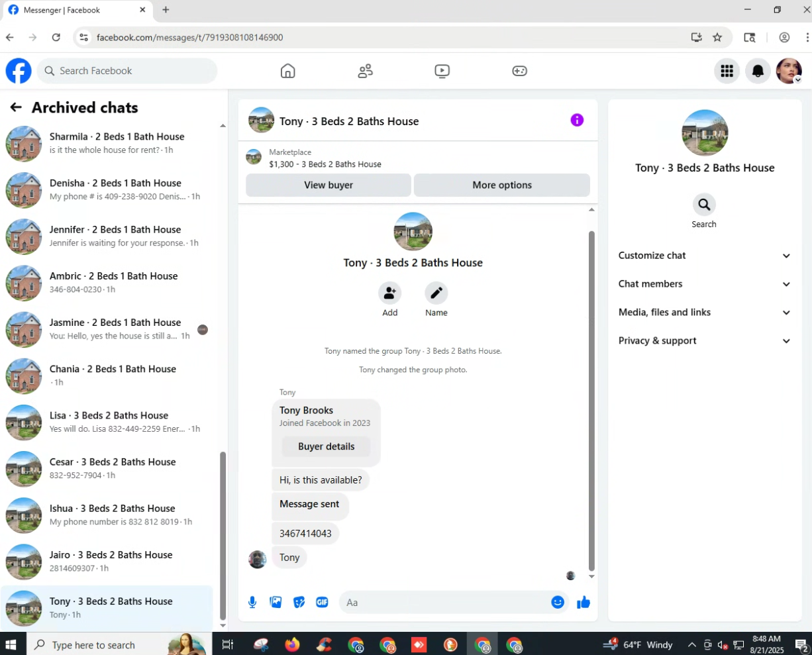Click the archived chats list scrollbar
Screen dimensions: 812x655
click(223, 535)
